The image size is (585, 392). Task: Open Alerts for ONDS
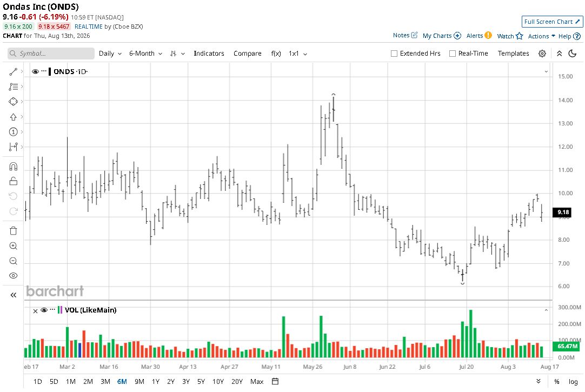click(x=479, y=36)
